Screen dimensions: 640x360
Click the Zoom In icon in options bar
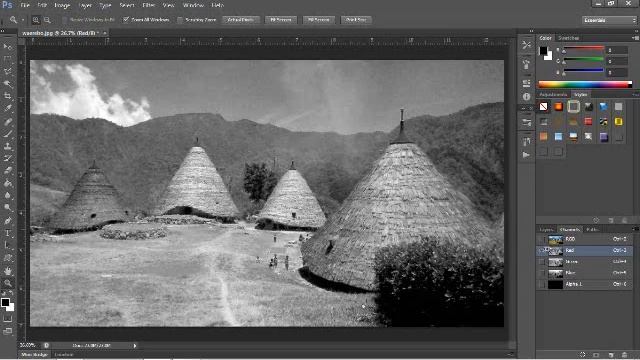click(x=36, y=20)
